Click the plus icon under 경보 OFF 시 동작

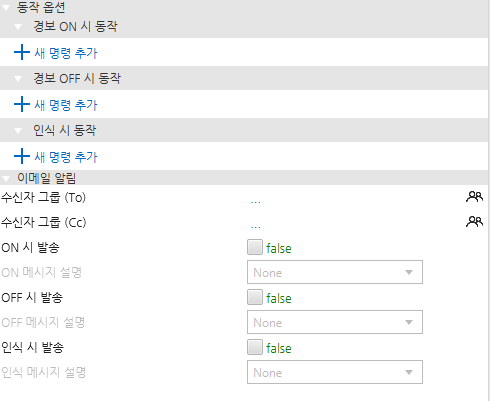tap(22, 104)
